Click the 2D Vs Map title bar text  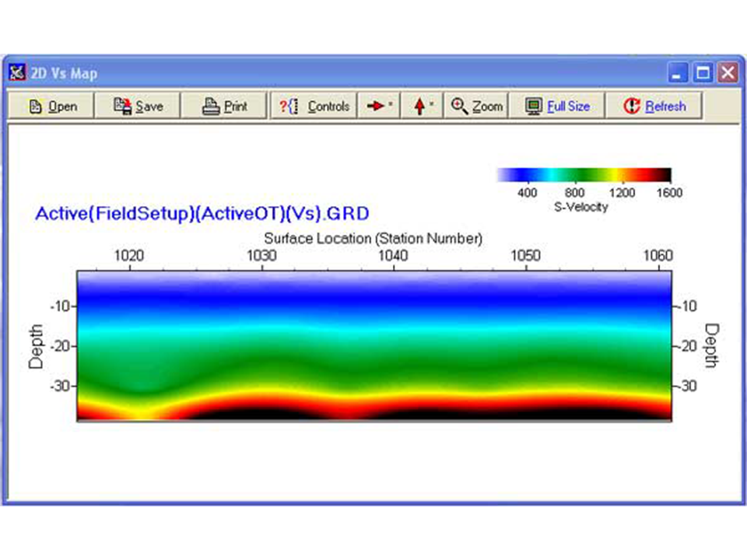click(x=65, y=73)
